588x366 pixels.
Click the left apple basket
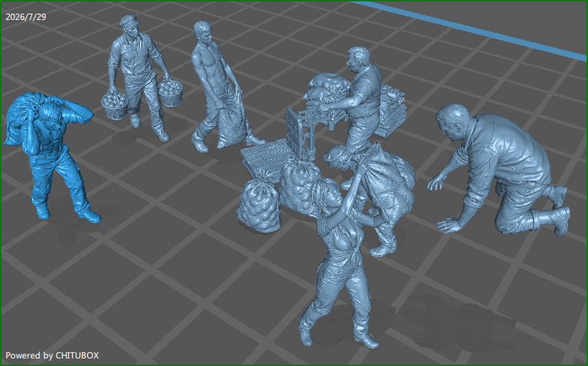coord(115,104)
